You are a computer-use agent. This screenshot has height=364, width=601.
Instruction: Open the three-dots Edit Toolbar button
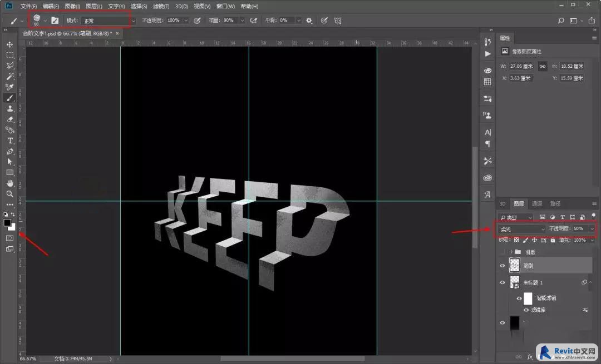click(10, 205)
